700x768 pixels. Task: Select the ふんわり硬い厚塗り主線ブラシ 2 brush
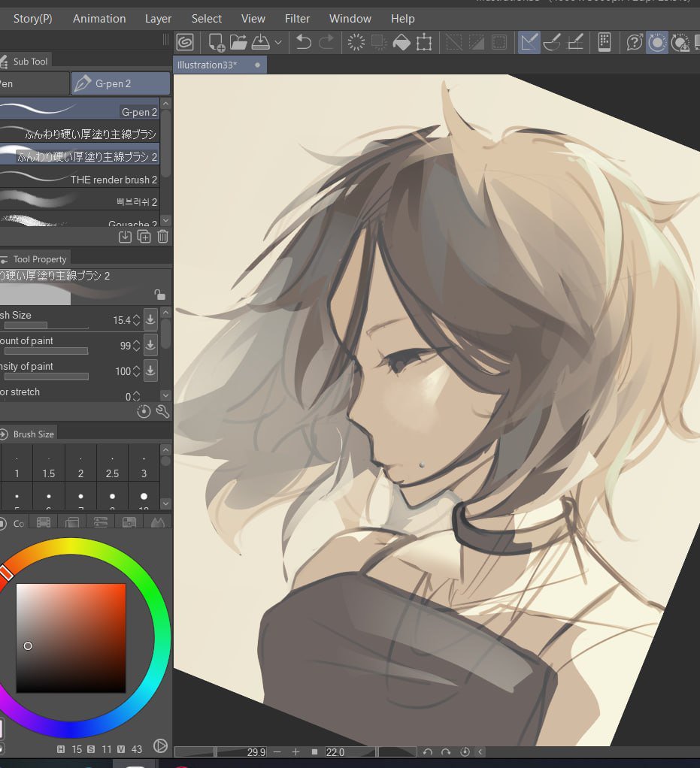80,155
